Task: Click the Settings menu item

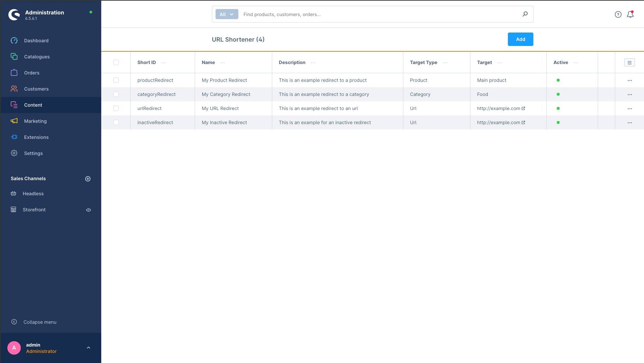Action: click(51, 153)
